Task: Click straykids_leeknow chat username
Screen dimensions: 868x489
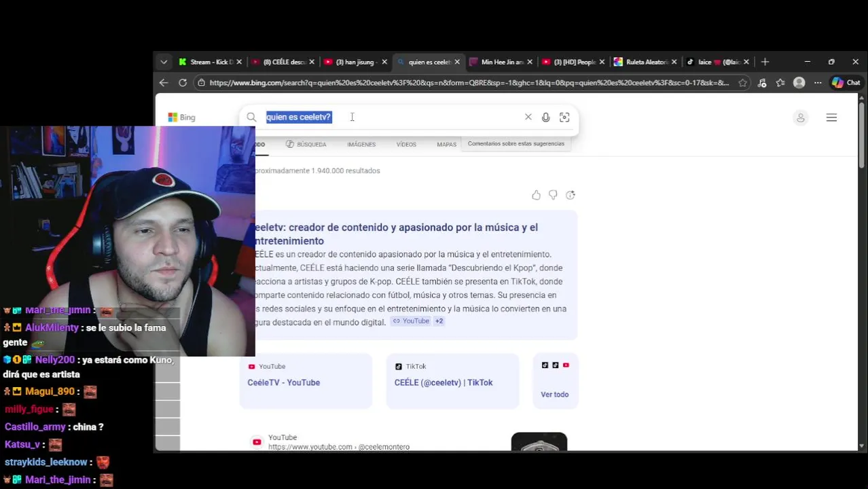Action: [x=46, y=462]
